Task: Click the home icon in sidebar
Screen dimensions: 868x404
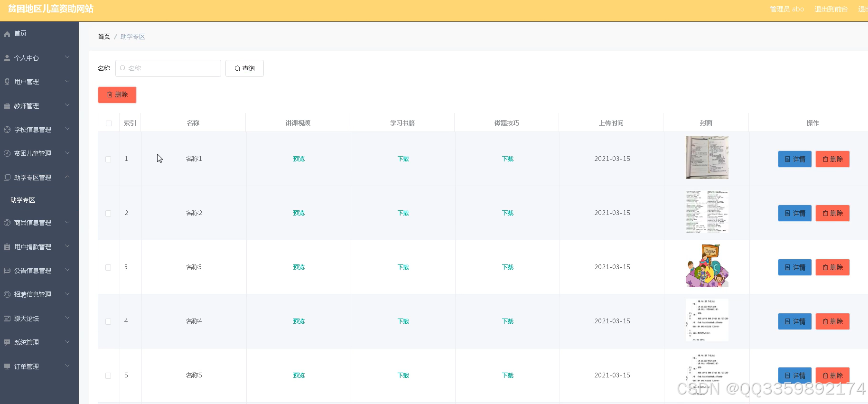Action: coord(7,34)
